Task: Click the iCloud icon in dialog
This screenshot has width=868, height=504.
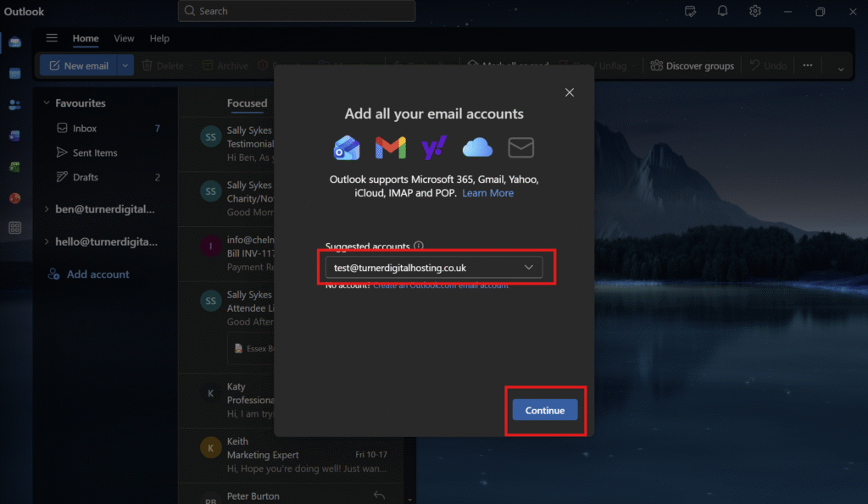Action: pyautogui.click(x=477, y=147)
